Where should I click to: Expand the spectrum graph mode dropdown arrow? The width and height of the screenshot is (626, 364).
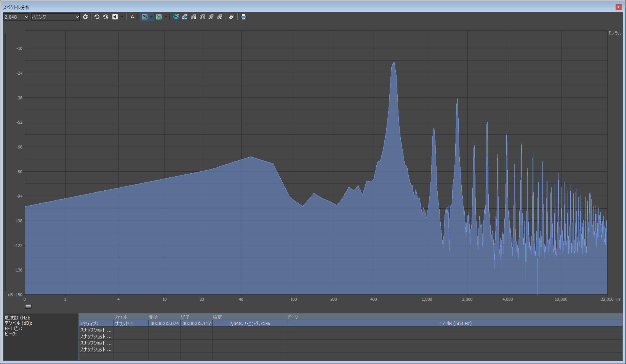[151, 17]
